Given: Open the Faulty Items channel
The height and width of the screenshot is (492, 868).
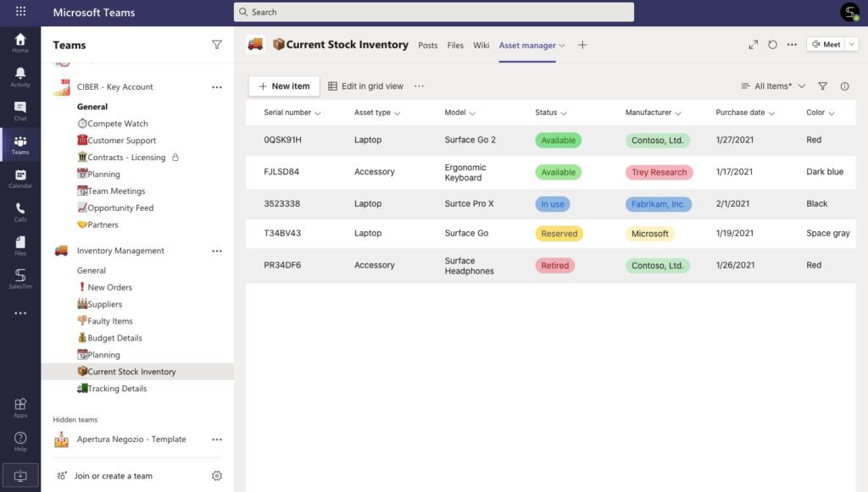Looking at the screenshot, I should [104, 321].
